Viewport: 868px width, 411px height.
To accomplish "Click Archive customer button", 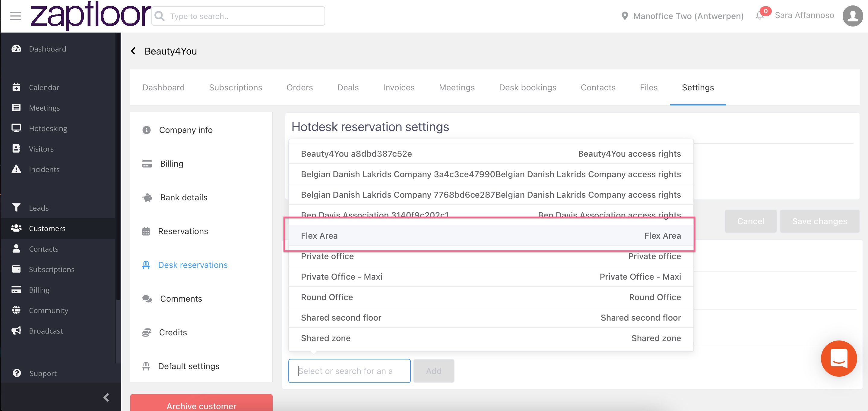I will 201,403.
